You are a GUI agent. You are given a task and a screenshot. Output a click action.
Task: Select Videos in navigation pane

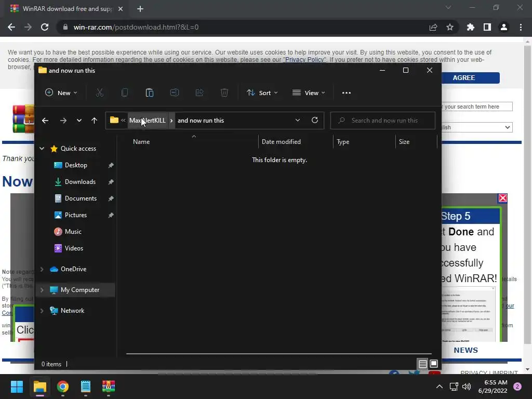(74, 248)
